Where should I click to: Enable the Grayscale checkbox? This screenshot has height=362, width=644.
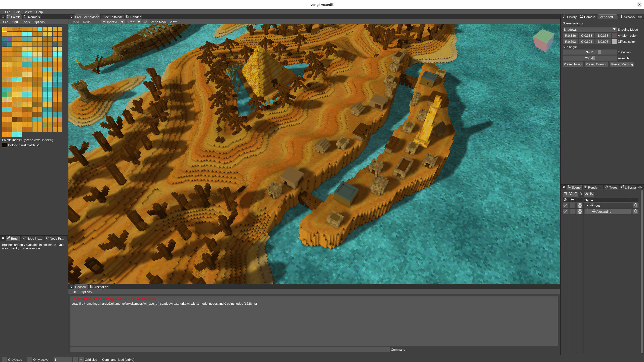[x=5, y=359]
